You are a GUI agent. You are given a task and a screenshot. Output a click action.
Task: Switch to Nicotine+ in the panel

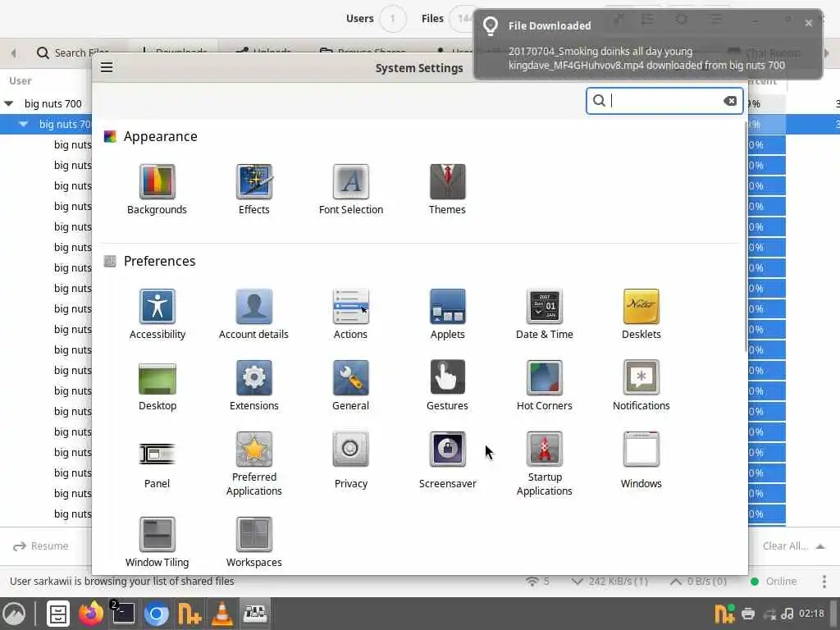tap(189, 614)
